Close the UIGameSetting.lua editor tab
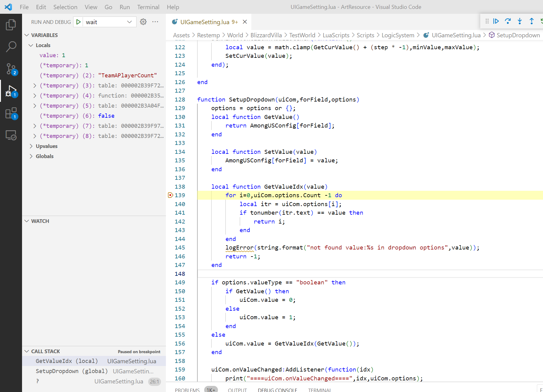 pyautogui.click(x=245, y=22)
